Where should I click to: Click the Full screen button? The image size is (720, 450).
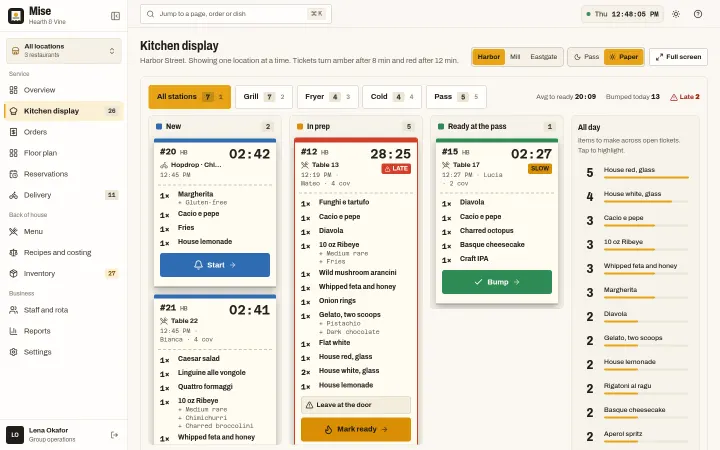[678, 57]
